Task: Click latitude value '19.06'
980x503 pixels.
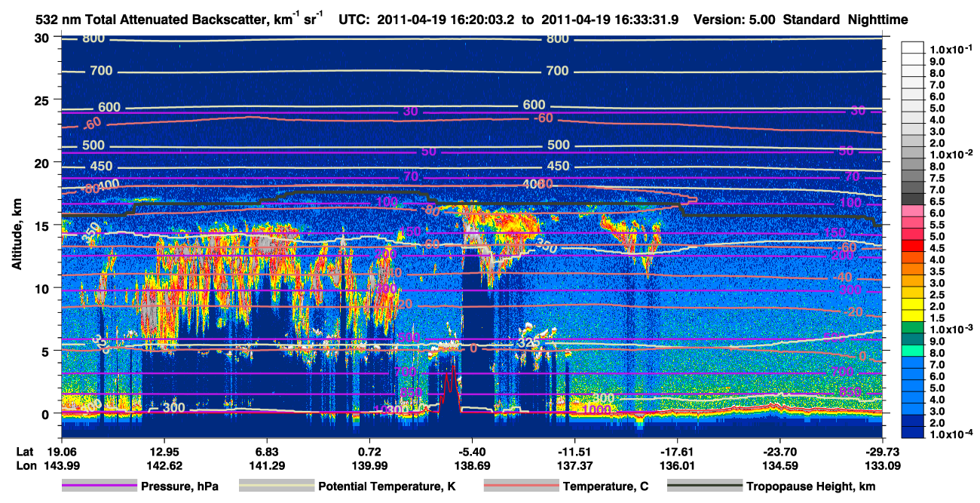Action: pyautogui.click(x=61, y=450)
